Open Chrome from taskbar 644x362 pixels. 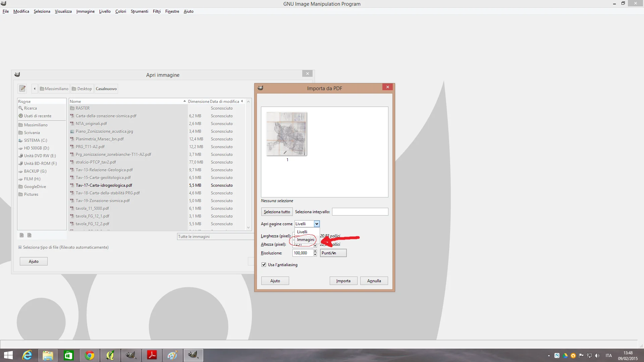pyautogui.click(x=89, y=355)
